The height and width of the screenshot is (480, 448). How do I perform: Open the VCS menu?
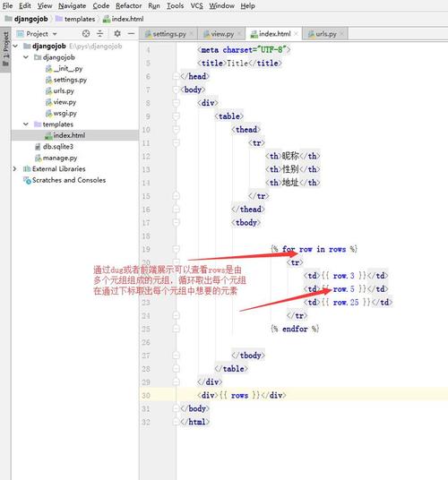tap(196, 5)
